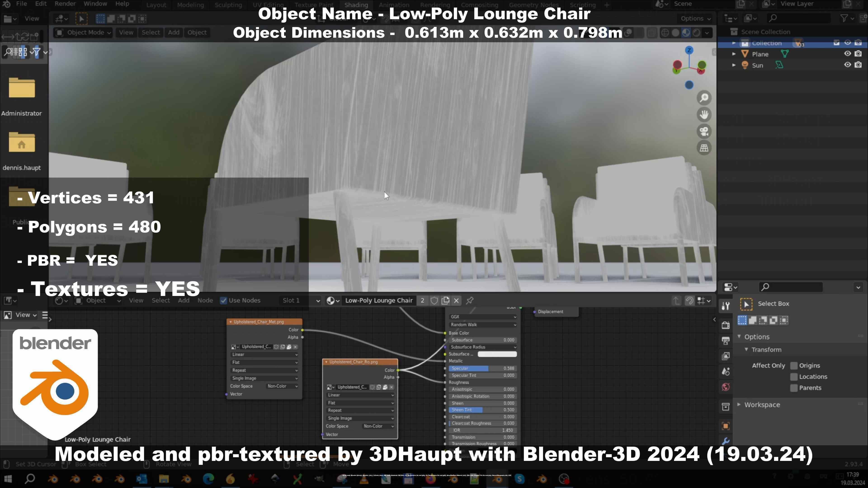Click the blue Z axis on navigation gizmo
The height and width of the screenshot is (488, 868).
tap(689, 50)
